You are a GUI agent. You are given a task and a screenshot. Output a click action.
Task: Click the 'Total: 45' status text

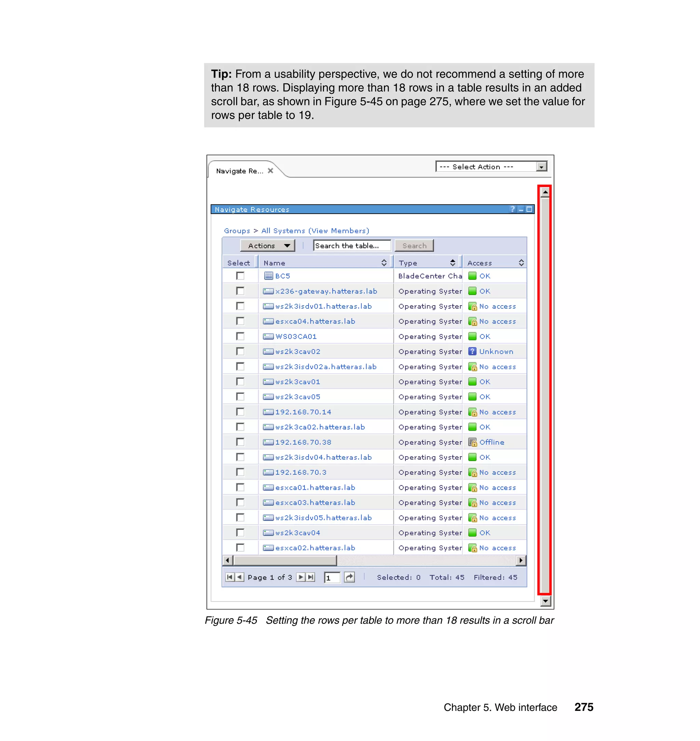(447, 577)
